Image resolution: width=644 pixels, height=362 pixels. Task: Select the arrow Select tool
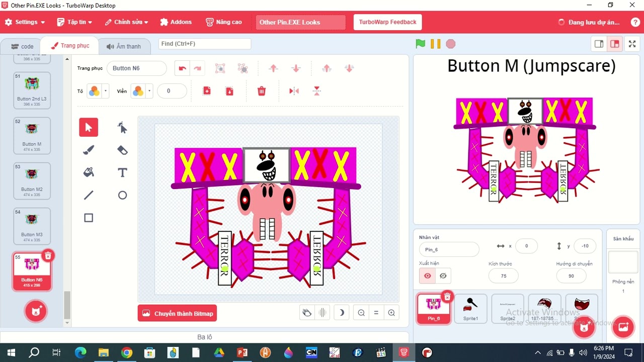(89, 128)
